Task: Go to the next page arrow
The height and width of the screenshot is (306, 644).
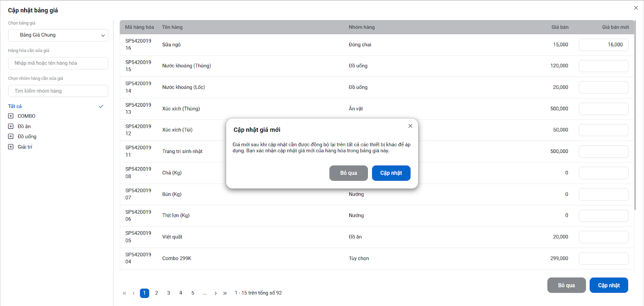Action: click(x=216, y=293)
